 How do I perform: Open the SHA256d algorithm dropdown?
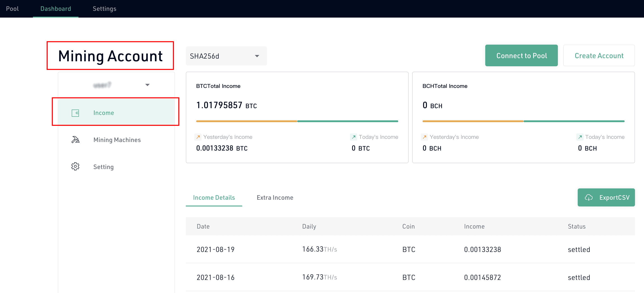point(226,56)
